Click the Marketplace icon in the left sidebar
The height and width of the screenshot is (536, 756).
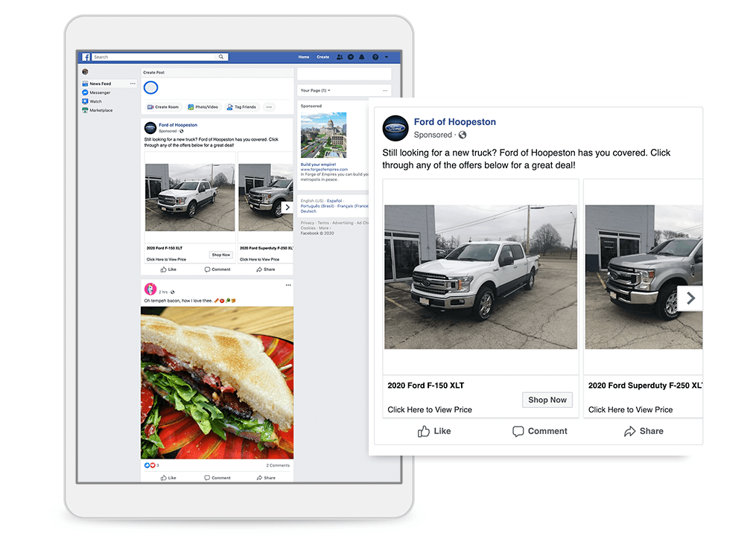(85, 110)
